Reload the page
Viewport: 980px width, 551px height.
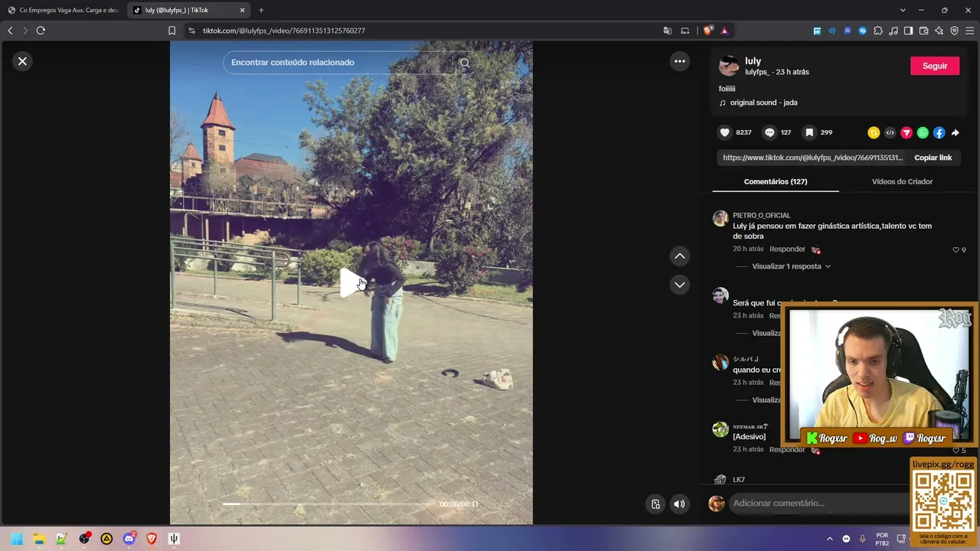(41, 31)
